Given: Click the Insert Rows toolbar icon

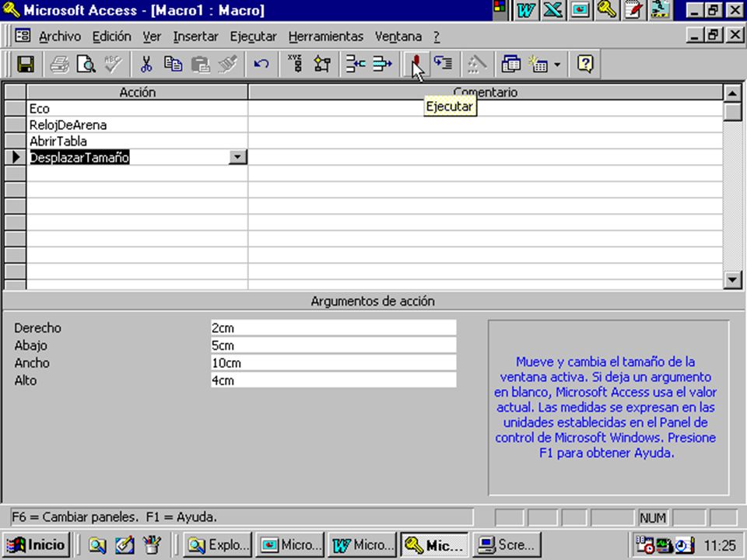Looking at the screenshot, I should click(x=356, y=64).
